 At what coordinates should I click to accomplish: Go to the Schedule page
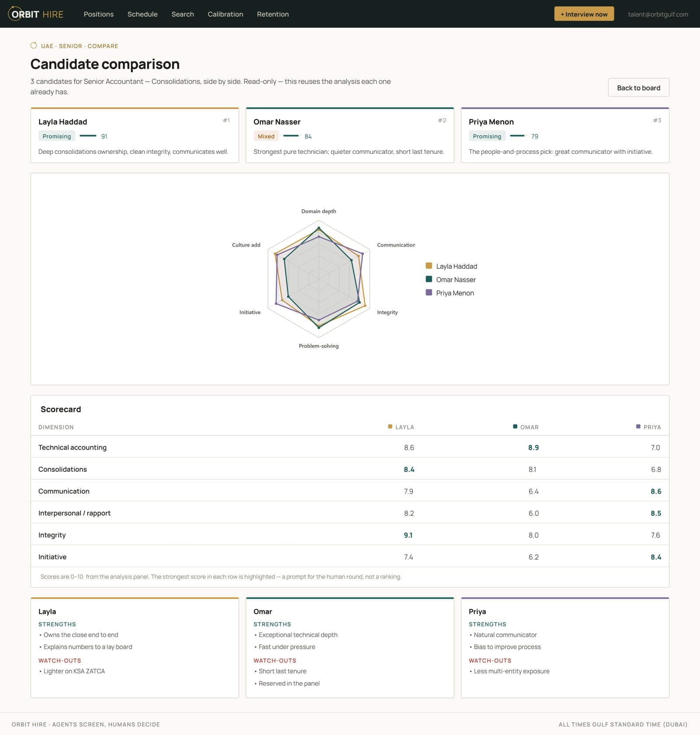point(142,14)
